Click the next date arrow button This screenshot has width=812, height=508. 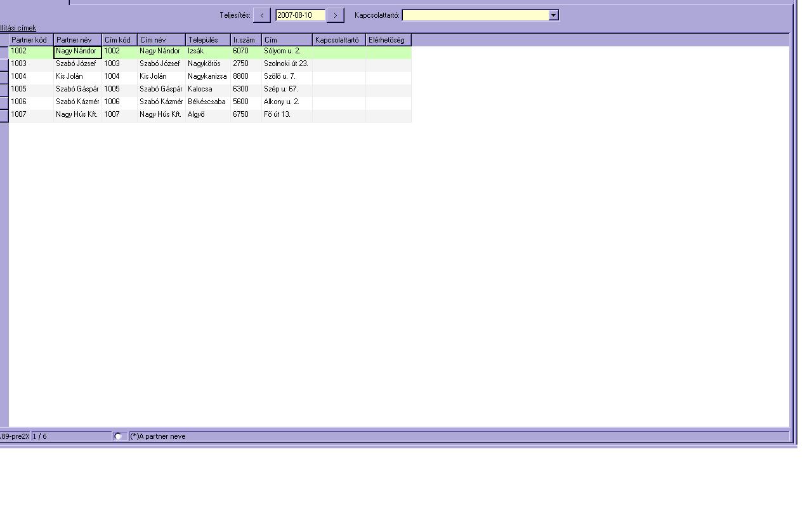click(x=335, y=15)
